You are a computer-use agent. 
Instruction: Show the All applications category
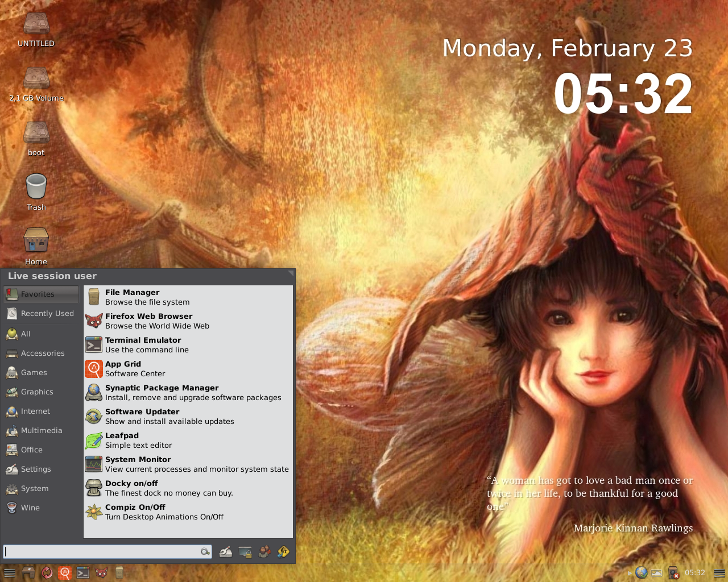(x=42, y=334)
